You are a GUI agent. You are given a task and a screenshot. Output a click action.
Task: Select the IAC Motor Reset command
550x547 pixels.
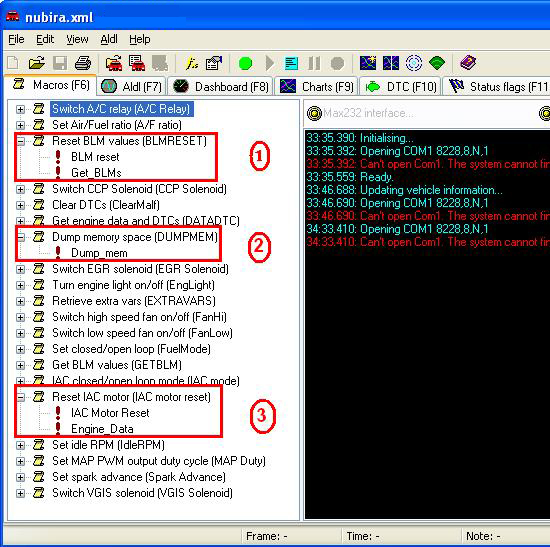pos(110,413)
